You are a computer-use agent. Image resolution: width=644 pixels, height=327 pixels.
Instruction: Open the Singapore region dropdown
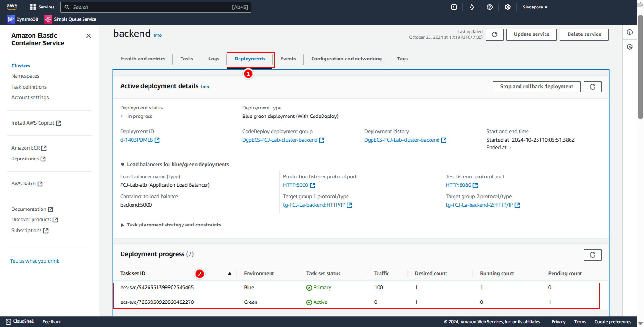tap(535, 7)
